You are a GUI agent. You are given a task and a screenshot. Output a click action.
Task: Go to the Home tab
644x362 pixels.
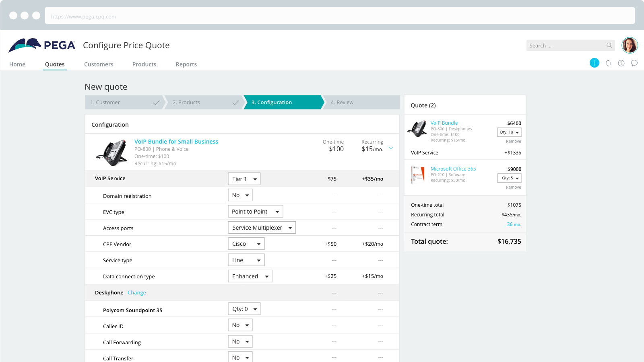coord(17,64)
